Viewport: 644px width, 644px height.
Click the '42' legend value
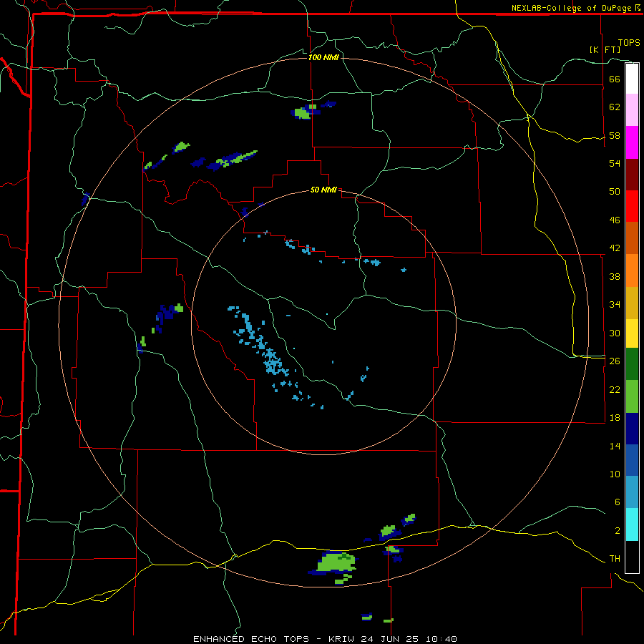tap(615, 248)
